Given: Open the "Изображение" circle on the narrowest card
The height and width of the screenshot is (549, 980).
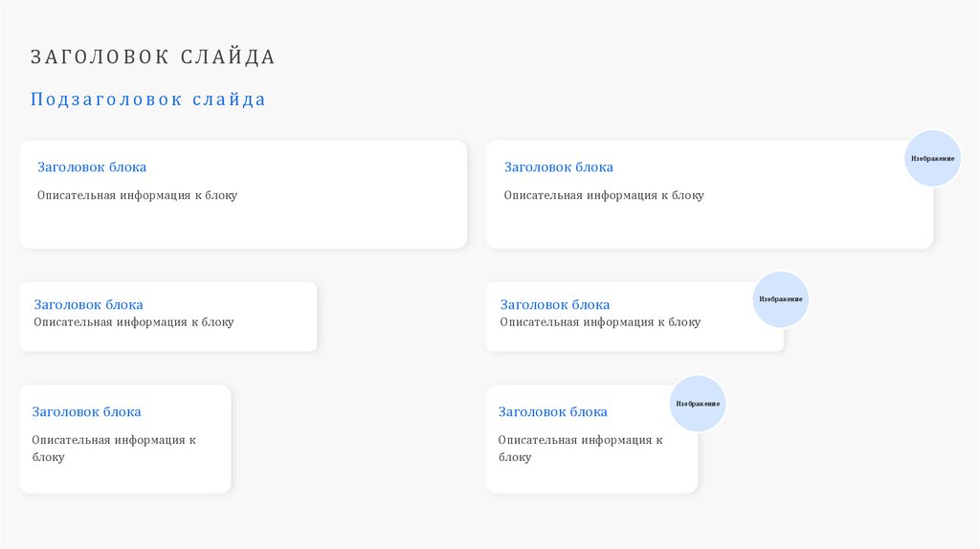Looking at the screenshot, I should click(698, 404).
